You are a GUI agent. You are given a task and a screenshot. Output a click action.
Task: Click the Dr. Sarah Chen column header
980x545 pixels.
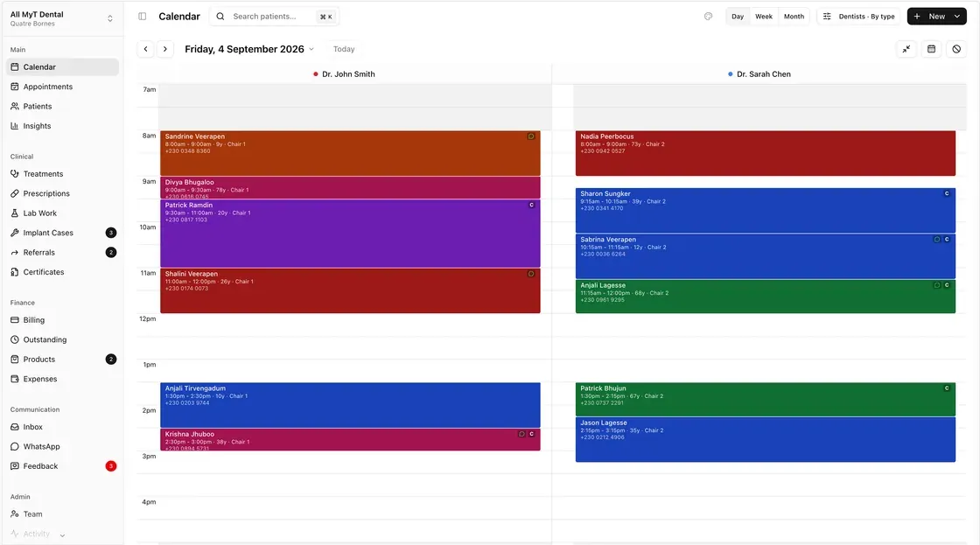(759, 73)
